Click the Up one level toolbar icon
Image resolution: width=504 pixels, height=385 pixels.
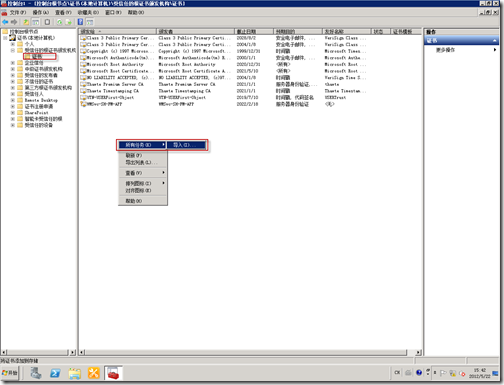pos(26,22)
